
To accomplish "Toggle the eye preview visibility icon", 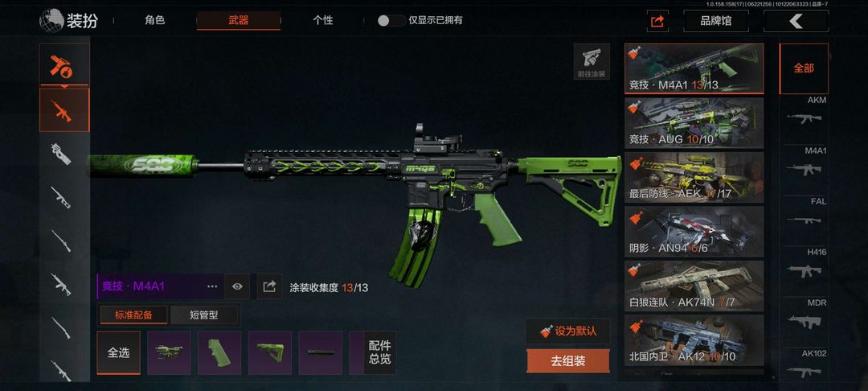I will click(237, 286).
